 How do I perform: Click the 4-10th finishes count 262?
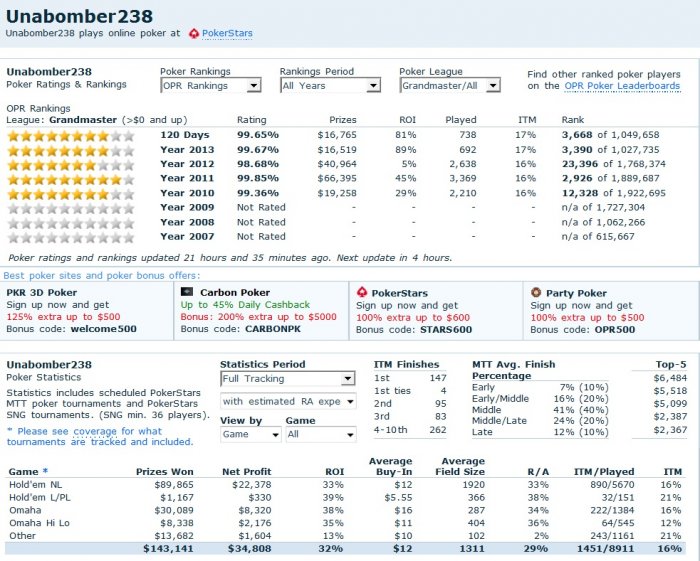(x=438, y=430)
